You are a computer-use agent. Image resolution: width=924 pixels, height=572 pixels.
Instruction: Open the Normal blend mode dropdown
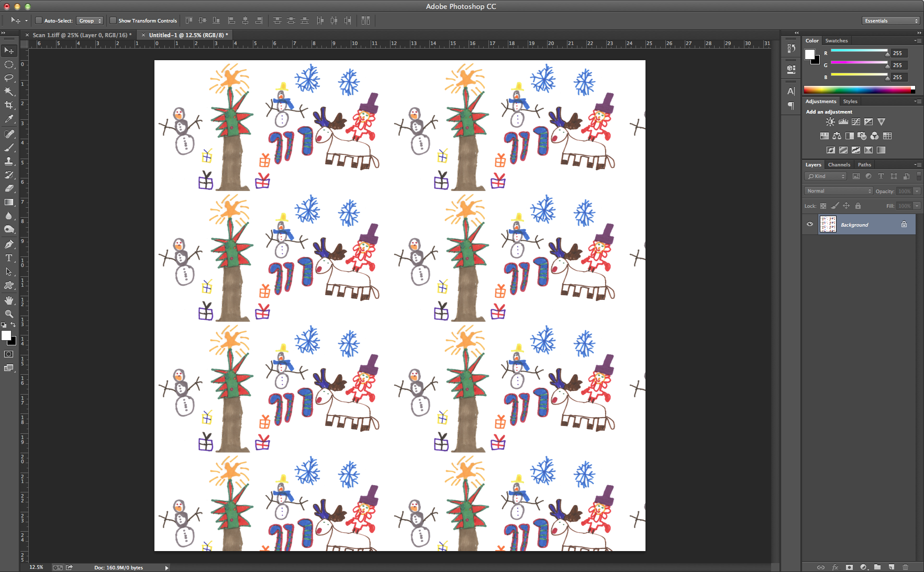[838, 190]
